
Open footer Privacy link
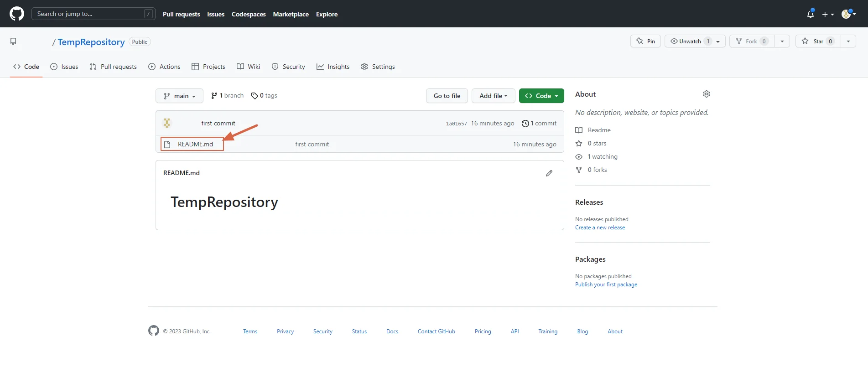coord(286,331)
